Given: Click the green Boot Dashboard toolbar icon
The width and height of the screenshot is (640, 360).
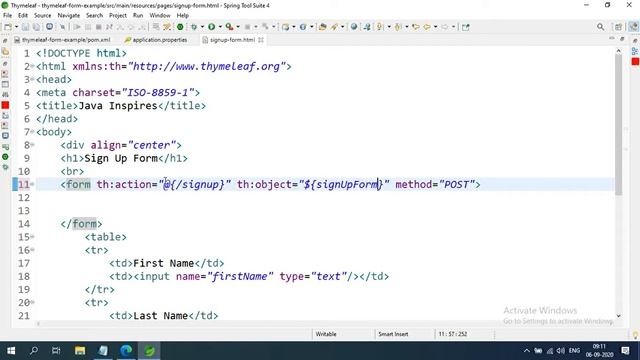Looking at the screenshot, I should click(x=180, y=27).
